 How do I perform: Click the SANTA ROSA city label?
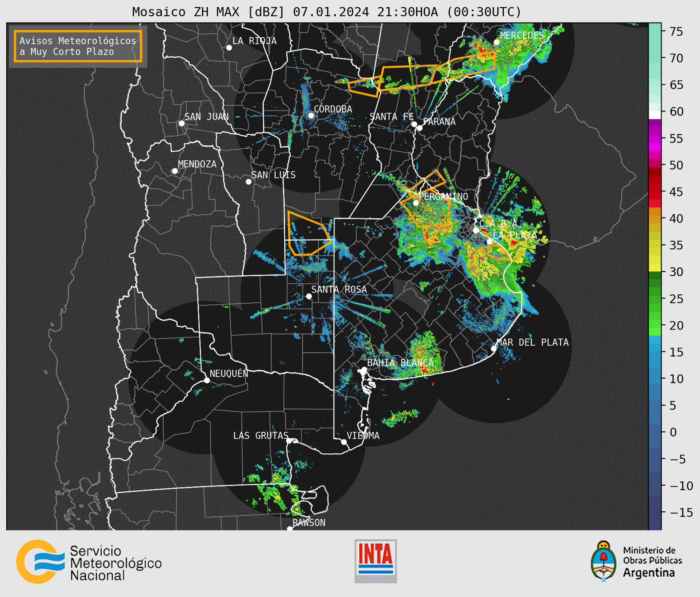click(339, 289)
